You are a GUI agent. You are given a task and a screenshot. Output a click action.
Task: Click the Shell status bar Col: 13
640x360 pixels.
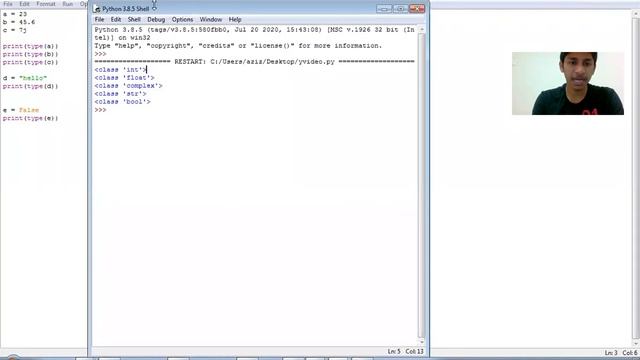414,351
